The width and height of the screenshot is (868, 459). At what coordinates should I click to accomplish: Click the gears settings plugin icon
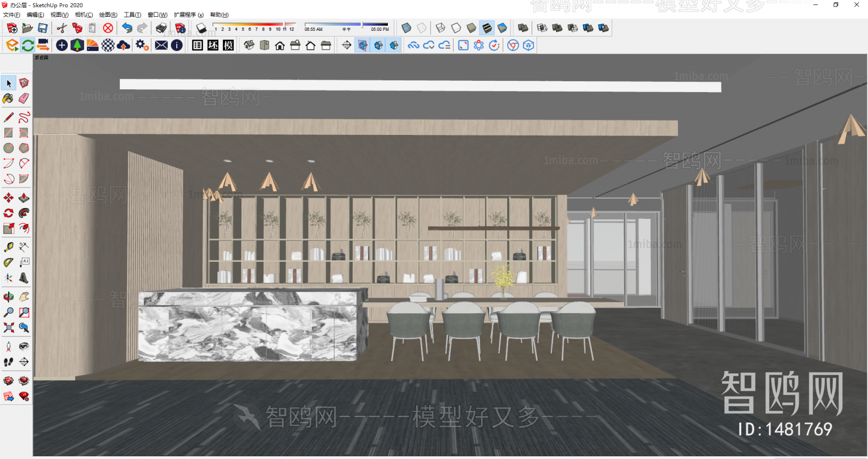click(x=142, y=46)
